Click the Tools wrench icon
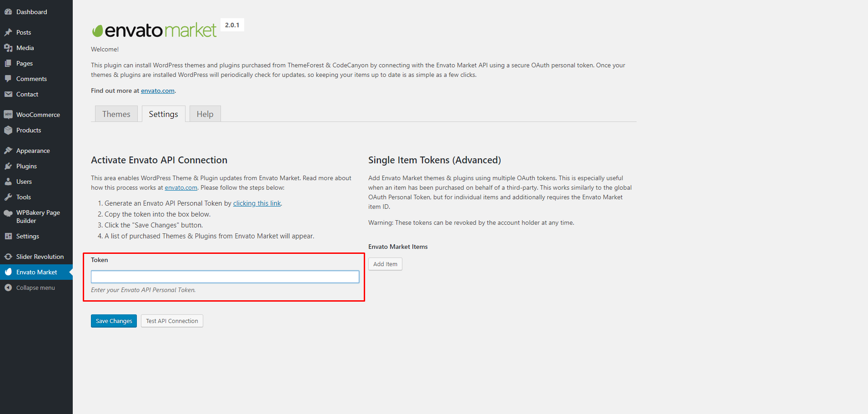Screen dimensions: 868x414 tap(8, 197)
